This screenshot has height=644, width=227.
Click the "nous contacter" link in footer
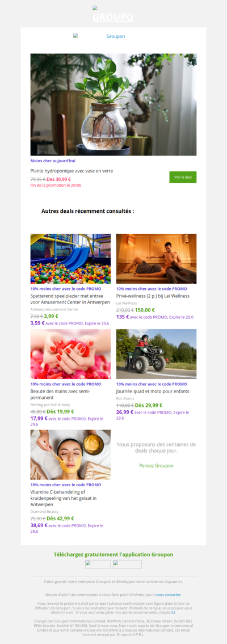coord(167,594)
